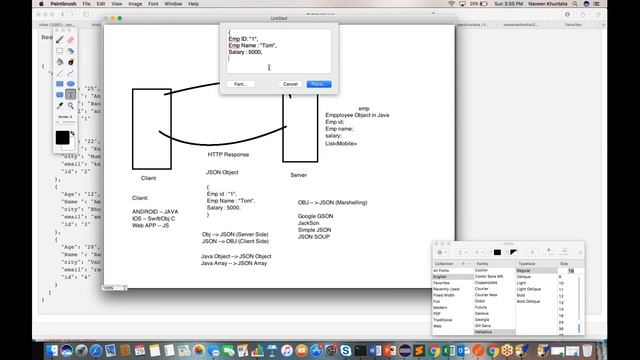Pick the Paint Bucket fill tool
This screenshot has width=640, height=360.
point(60,62)
